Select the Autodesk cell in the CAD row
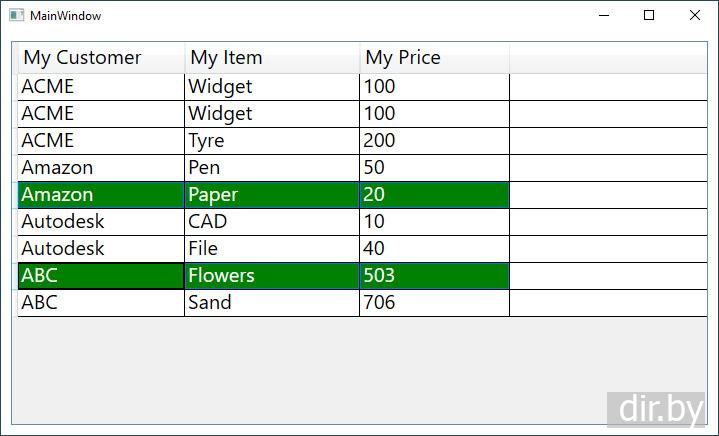 coord(101,222)
